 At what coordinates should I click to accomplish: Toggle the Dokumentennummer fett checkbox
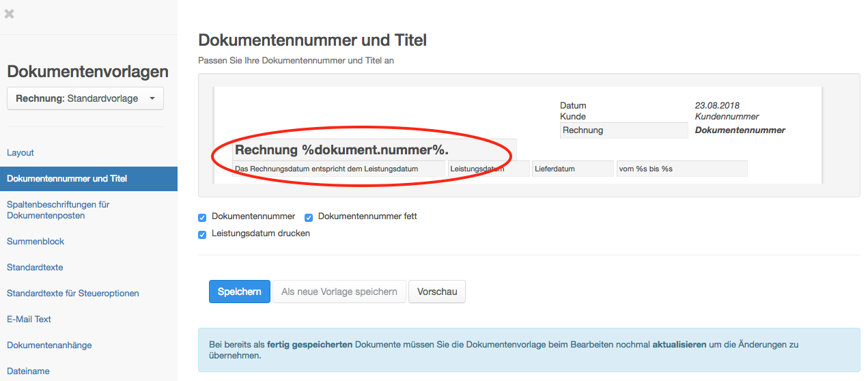309,217
